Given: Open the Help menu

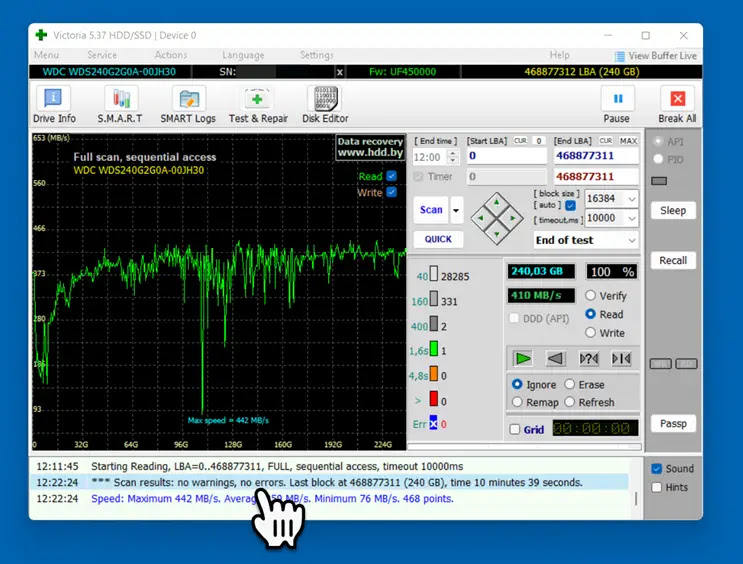Looking at the screenshot, I should click(x=559, y=55).
